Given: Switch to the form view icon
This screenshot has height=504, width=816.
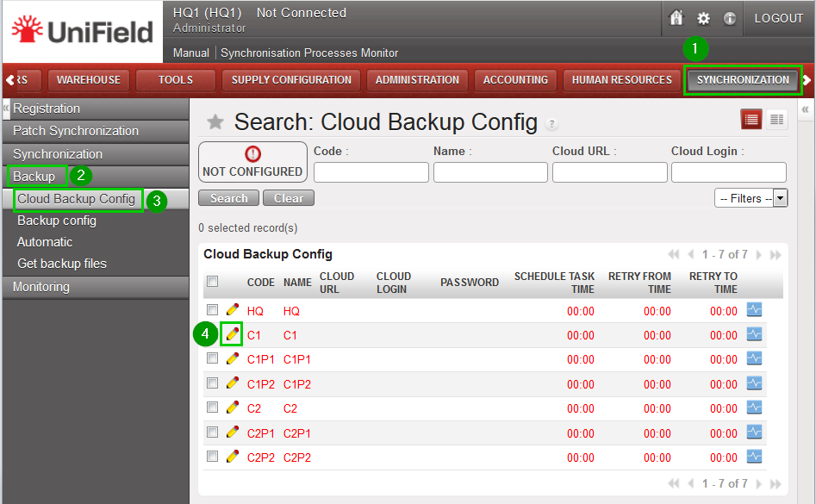Looking at the screenshot, I should click(777, 120).
